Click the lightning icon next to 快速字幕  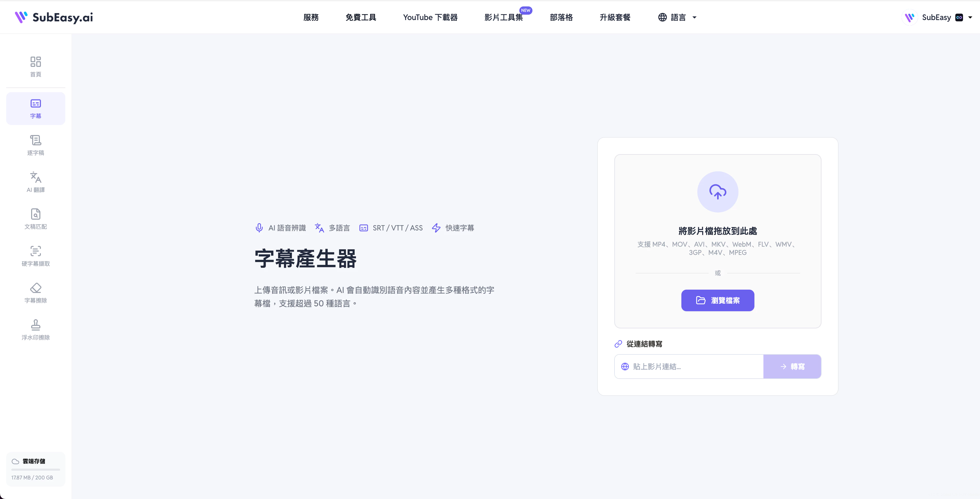[436, 228]
